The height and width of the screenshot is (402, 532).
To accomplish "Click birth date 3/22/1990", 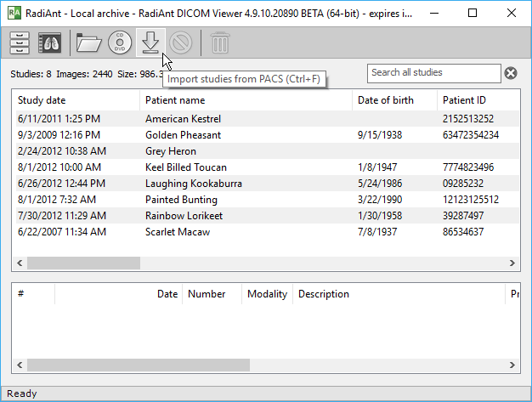I will tap(380, 200).
